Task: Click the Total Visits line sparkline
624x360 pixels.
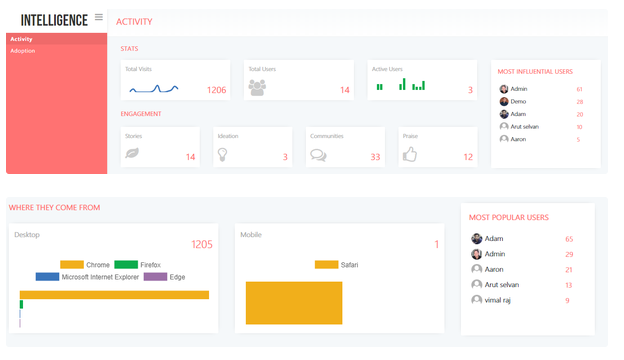Action: tap(154, 89)
